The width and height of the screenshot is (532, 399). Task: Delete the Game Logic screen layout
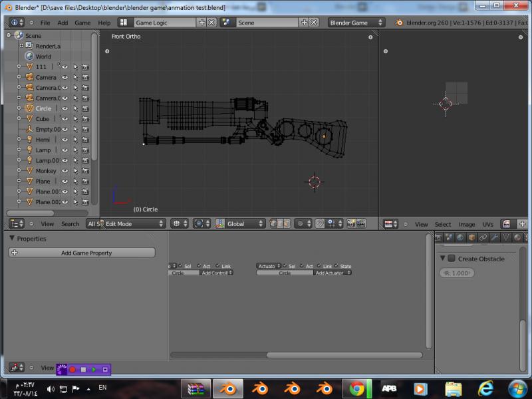coord(211,23)
